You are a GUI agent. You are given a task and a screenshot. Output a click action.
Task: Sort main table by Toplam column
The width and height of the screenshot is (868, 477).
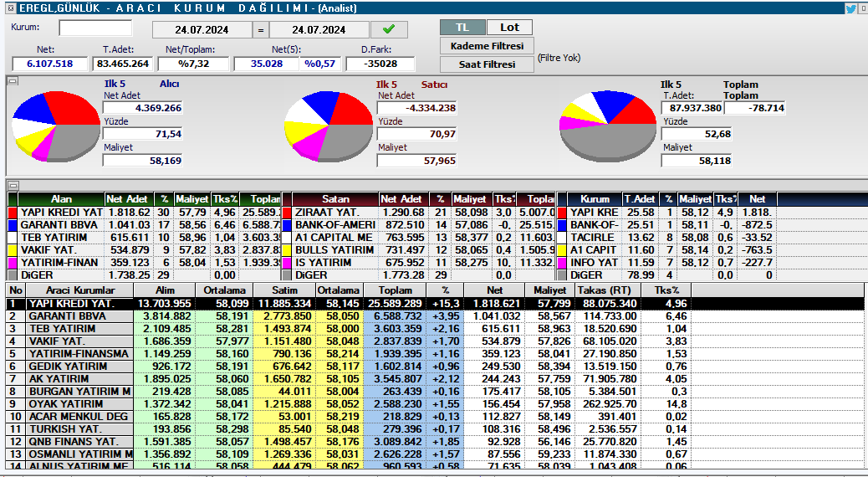coord(396,290)
